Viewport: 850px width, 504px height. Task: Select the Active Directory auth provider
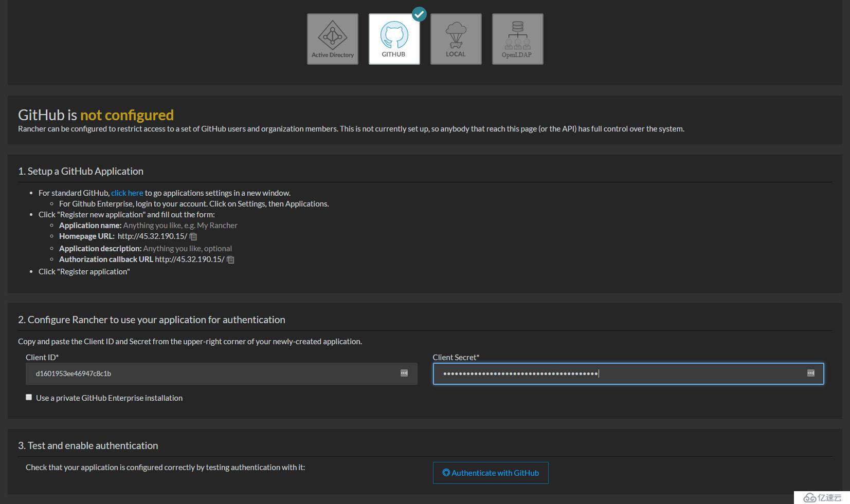point(333,39)
